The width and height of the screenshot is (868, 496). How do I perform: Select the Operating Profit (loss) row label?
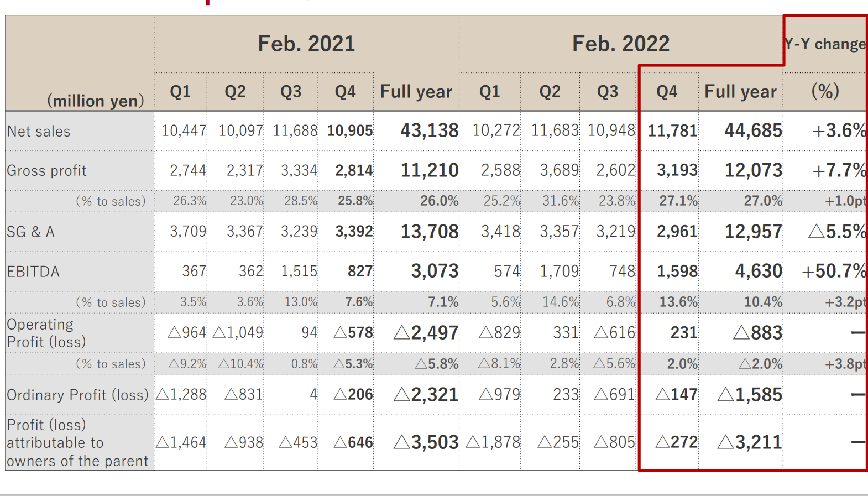(46, 333)
